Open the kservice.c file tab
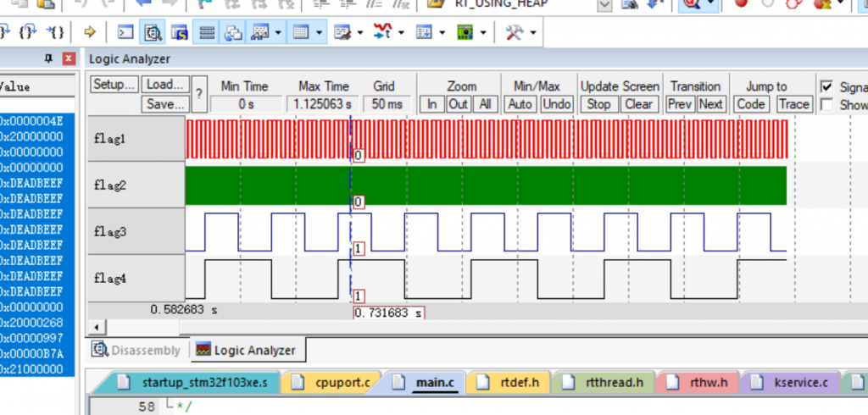This screenshot has width=868, height=415. pos(791,382)
